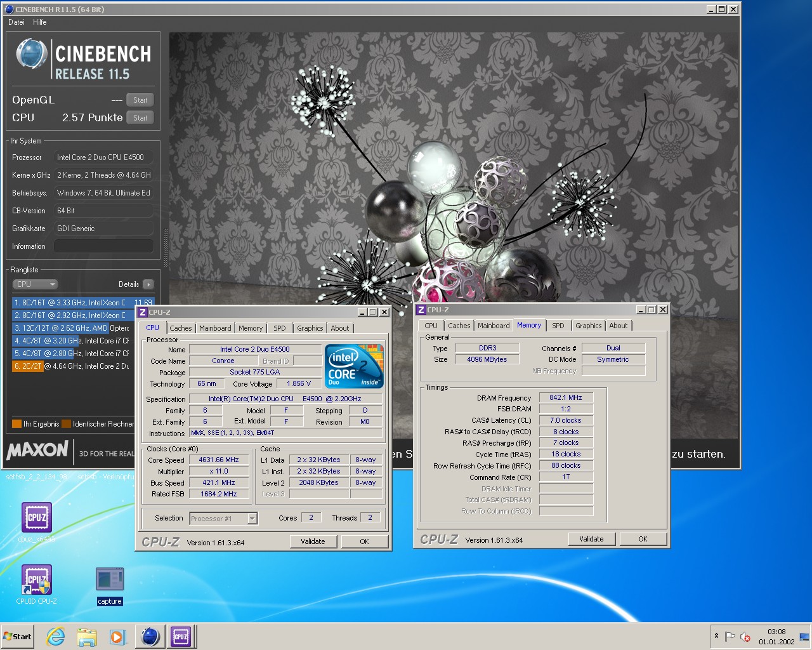
Task: Click the left CPU-Z window title icon
Action: point(143,312)
